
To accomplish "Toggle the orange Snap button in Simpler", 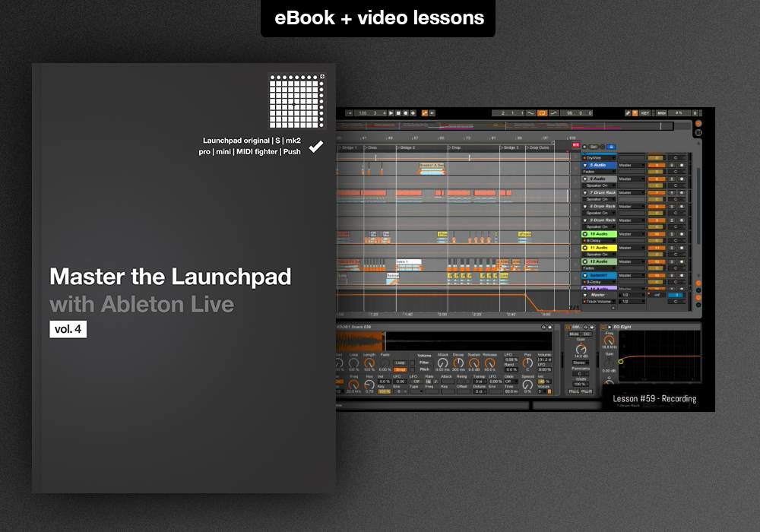I will click(400, 369).
